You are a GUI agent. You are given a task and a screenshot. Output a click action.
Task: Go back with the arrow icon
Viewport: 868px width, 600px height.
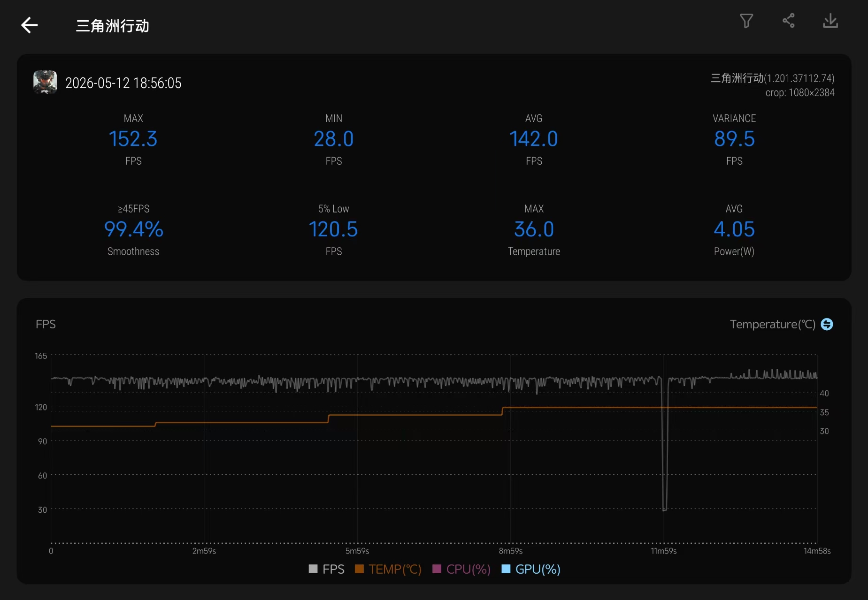coord(29,25)
